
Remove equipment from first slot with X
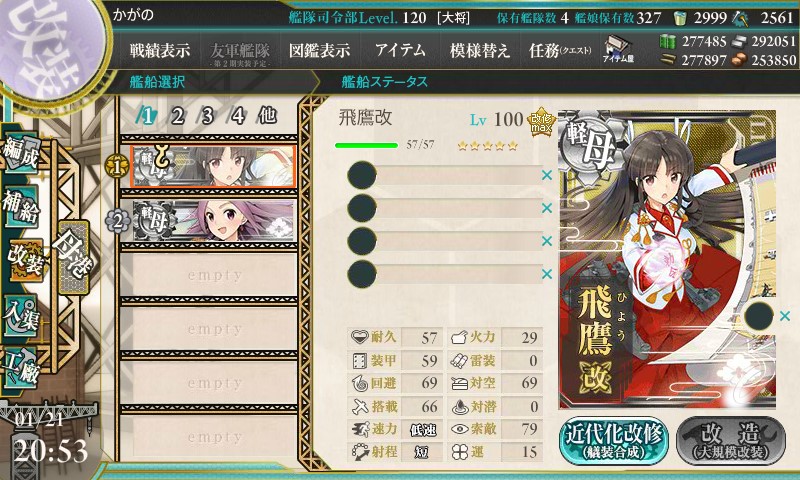(x=547, y=175)
